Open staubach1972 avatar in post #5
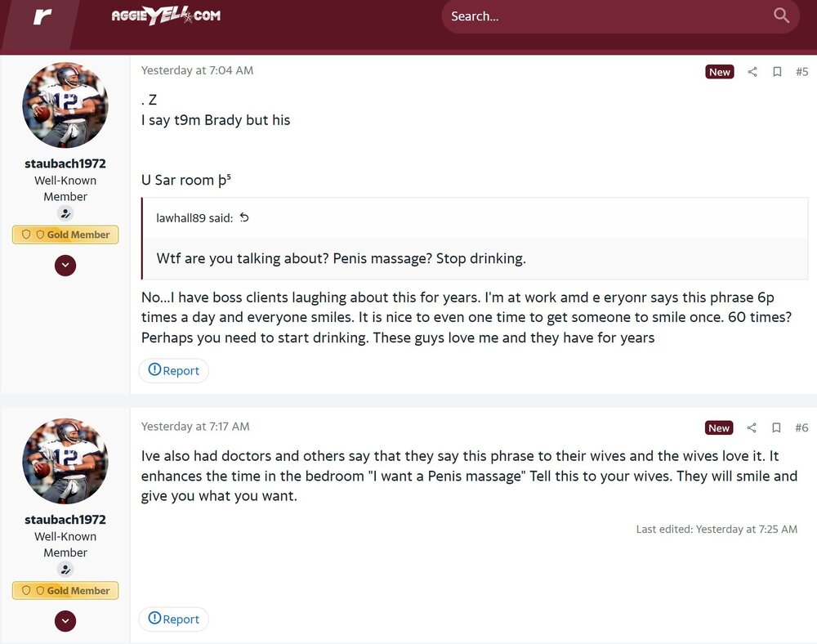Image resolution: width=817 pixels, height=644 pixels. [65, 105]
